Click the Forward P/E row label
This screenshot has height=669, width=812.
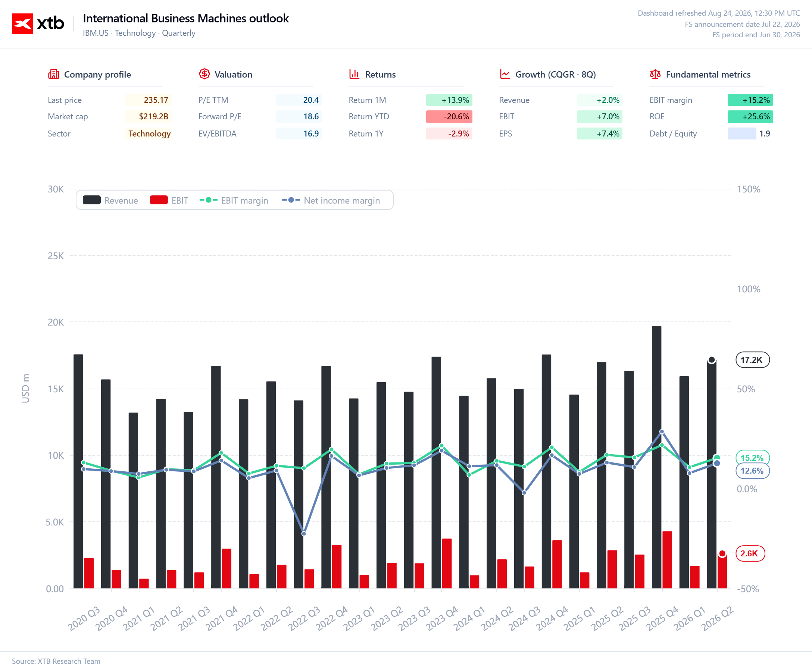(220, 117)
